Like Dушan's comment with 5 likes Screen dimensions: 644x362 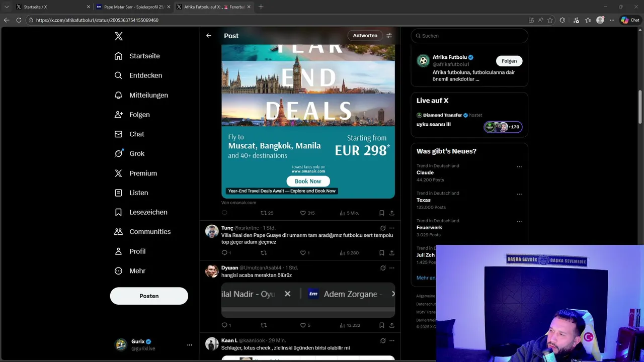point(305,325)
